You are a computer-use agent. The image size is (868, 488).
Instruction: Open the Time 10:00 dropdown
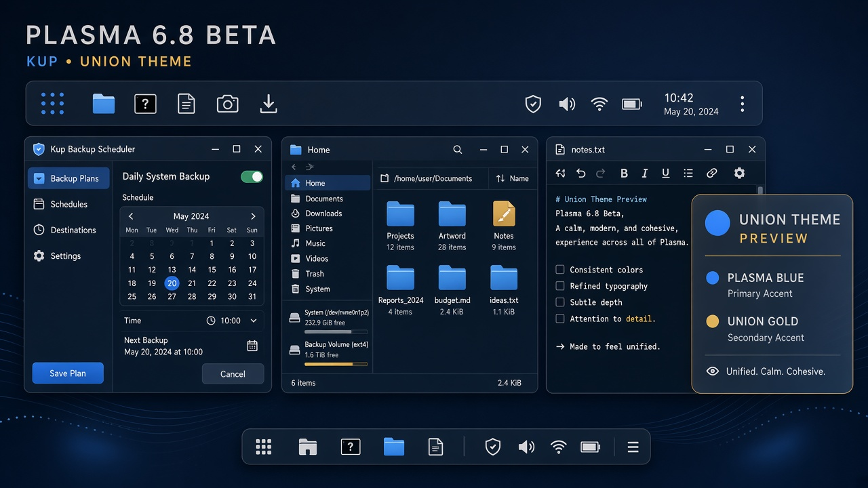click(232, 321)
